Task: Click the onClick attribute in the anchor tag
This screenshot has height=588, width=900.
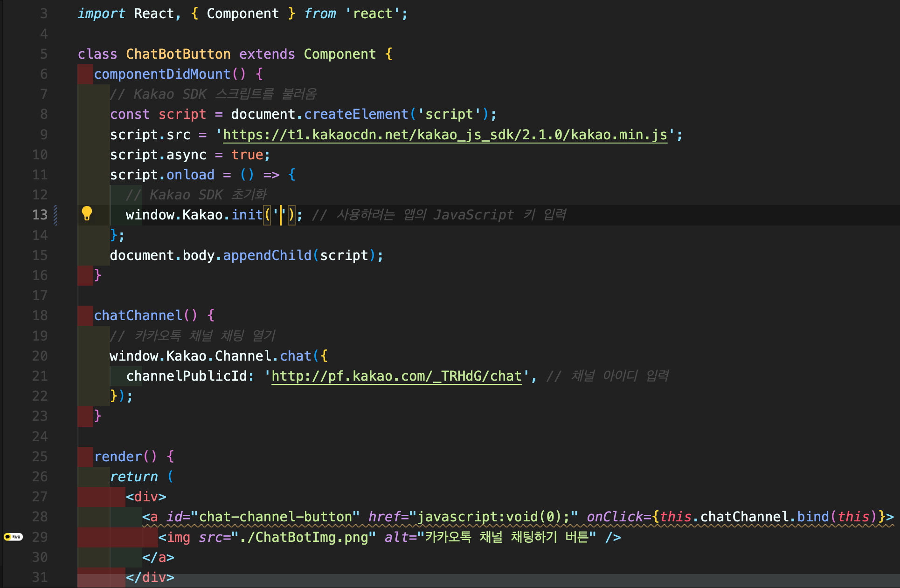Action: (x=614, y=517)
